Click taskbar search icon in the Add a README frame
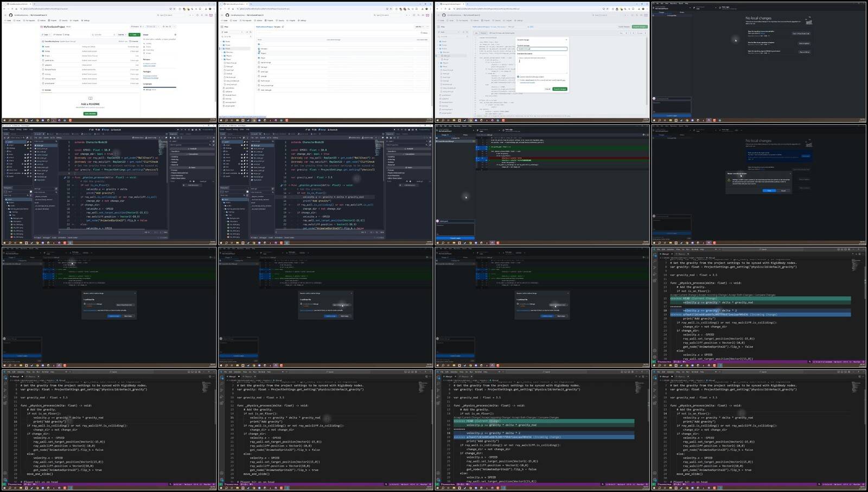Image resolution: width=868 pixels, height=492 pixels. [x=10, y=120]
